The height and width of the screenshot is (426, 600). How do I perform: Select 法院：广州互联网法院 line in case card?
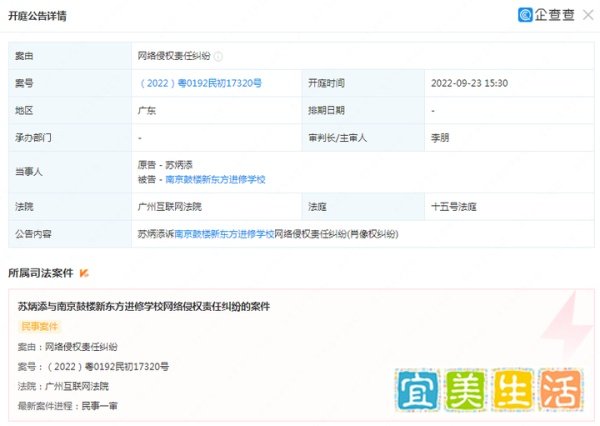pos(63,386)
